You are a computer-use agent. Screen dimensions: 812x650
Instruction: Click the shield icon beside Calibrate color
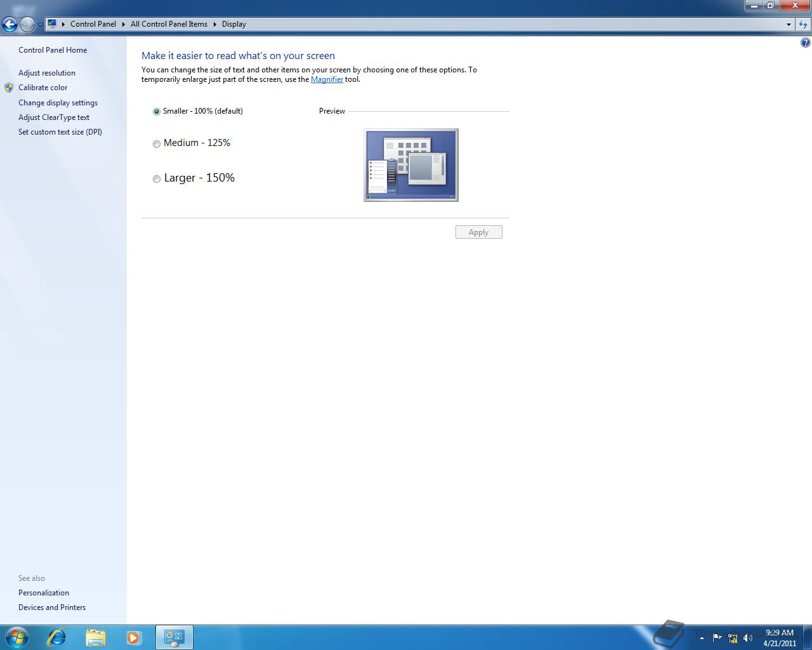click(x=9, y=88)
